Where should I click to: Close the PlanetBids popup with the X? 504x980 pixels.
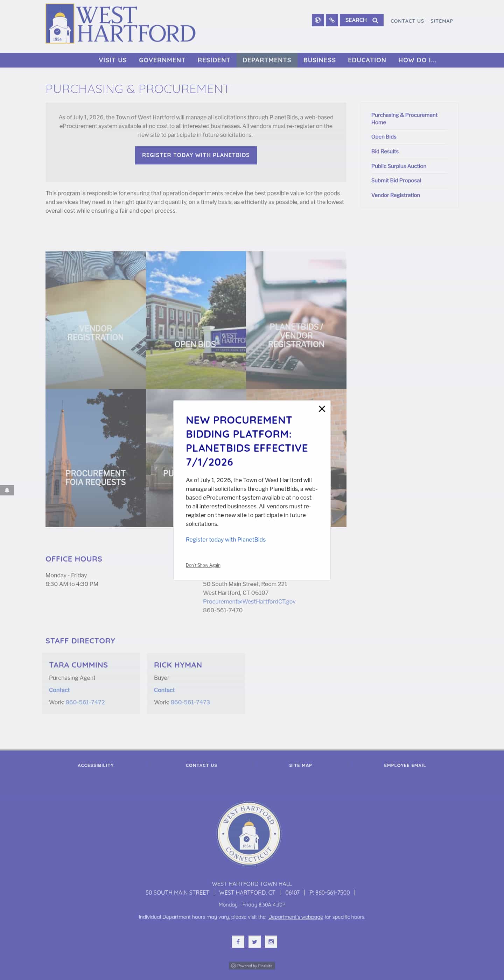click(x=322, y=409)
